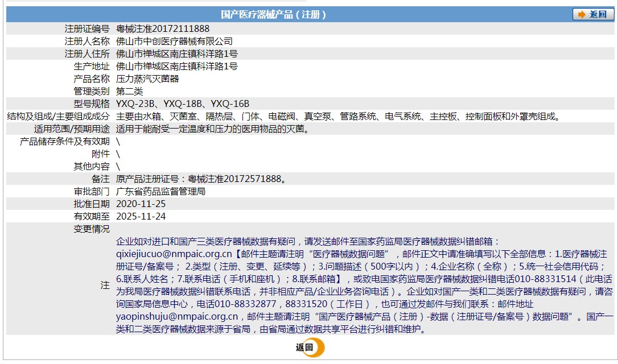
Task: Click management class value 第二类
Action: point(129,92)
